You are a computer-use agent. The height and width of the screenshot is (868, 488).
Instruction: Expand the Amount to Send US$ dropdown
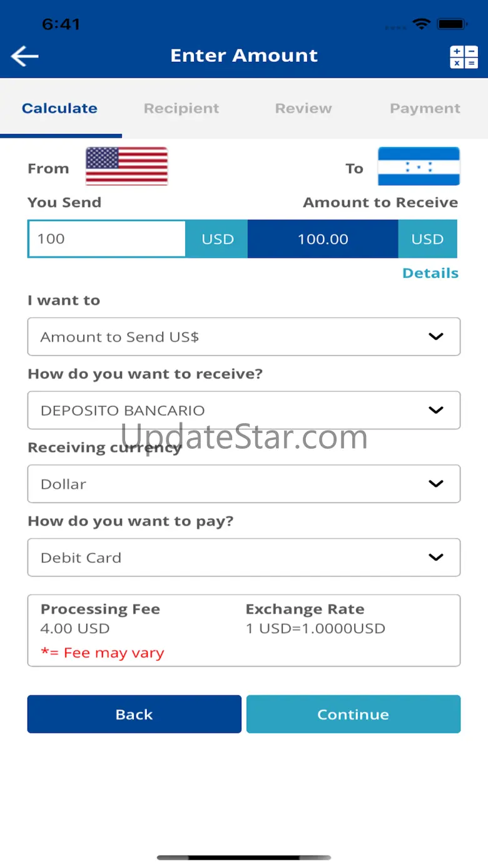pyautogui.click(x=244, y=337)
